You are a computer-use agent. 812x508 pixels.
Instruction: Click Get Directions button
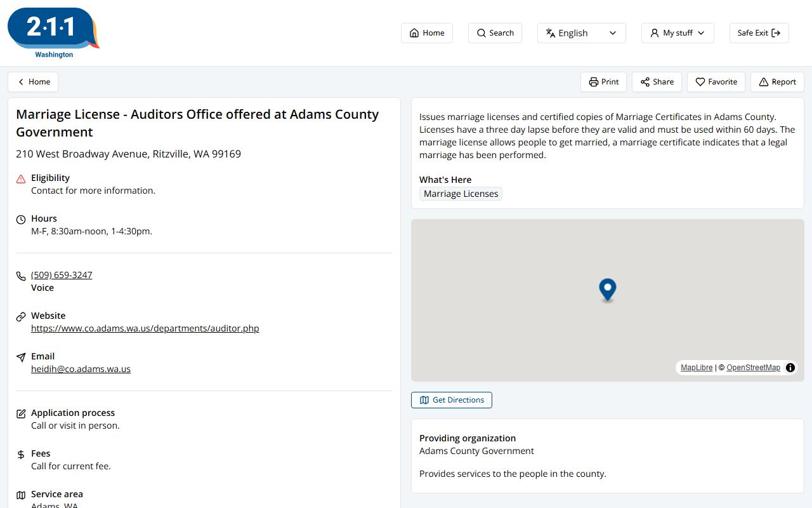pyautogui.click(x=452, y=400)
